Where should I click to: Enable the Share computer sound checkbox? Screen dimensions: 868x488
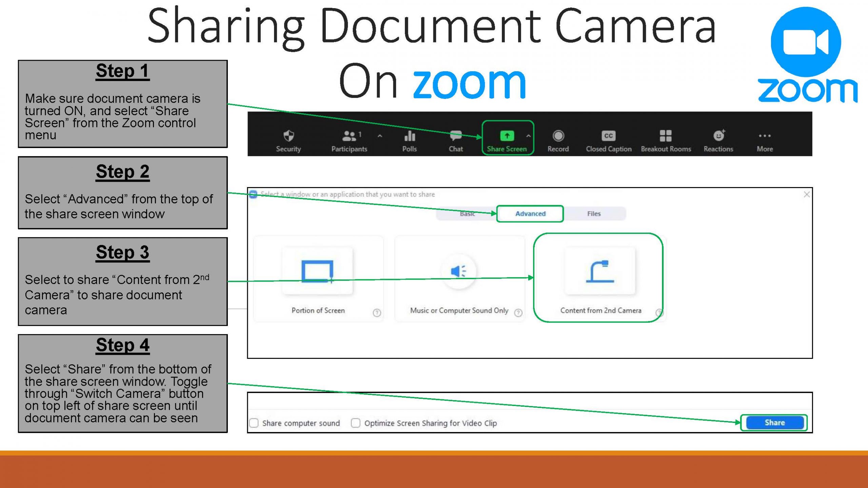254,423
